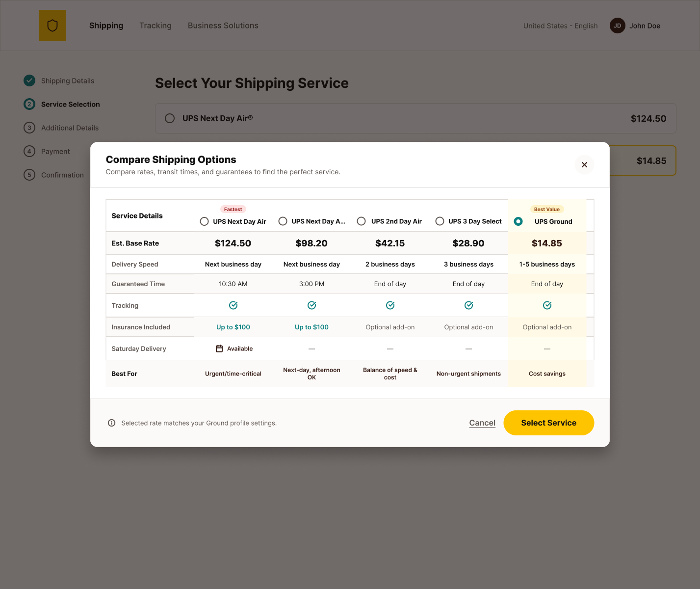Click the Est. Base Rate row label
The image size is (700, 589).
click(x=135, y=243)
